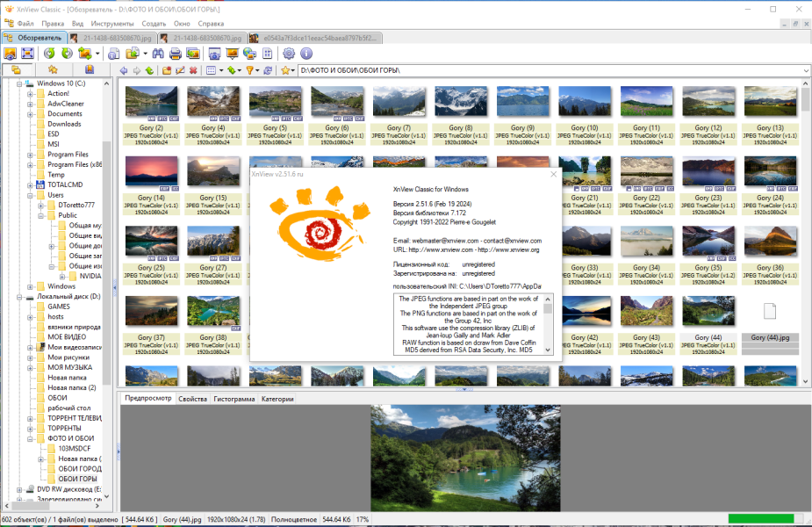Open the http://www.xnview.org URL link
The height and width of the screenshot is (527, 812).
[508, 249]
